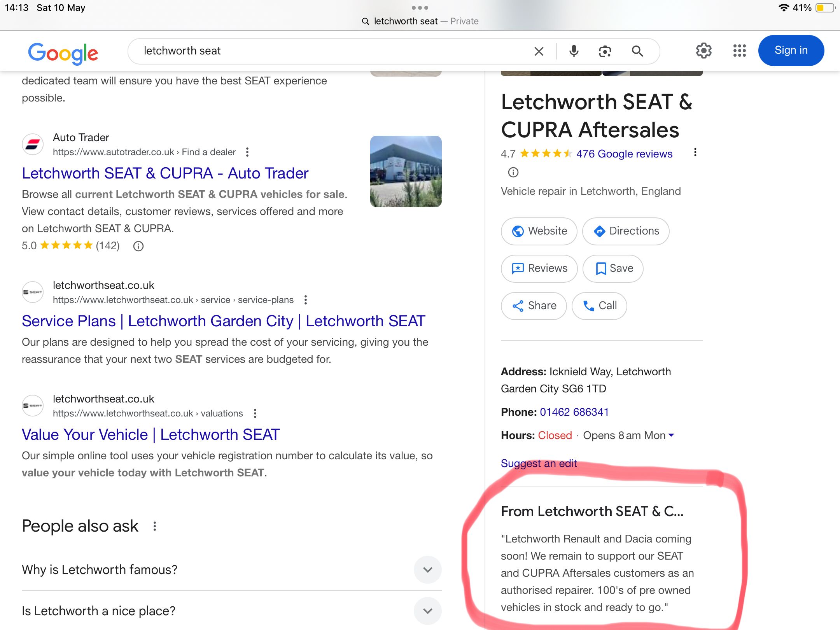Screen dimensions: 840x630
Task: Click the blue Sign in button
Action: point(791,51)
